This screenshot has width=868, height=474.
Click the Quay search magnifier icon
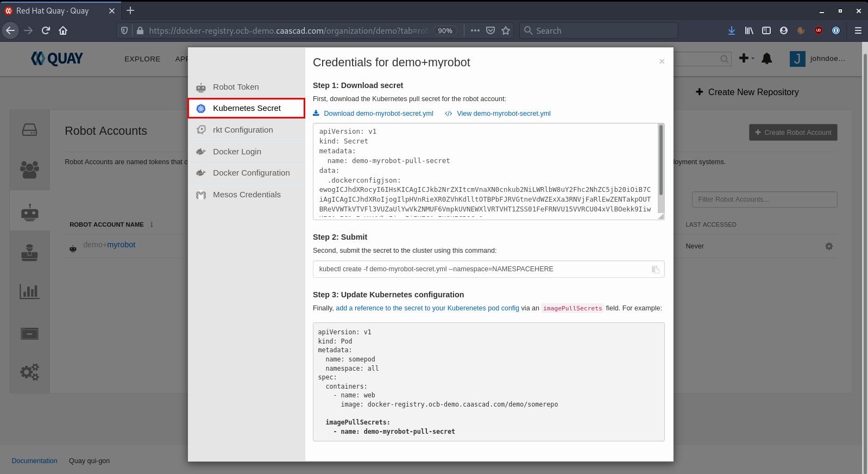pyautogui.click(x=725, y=59)
